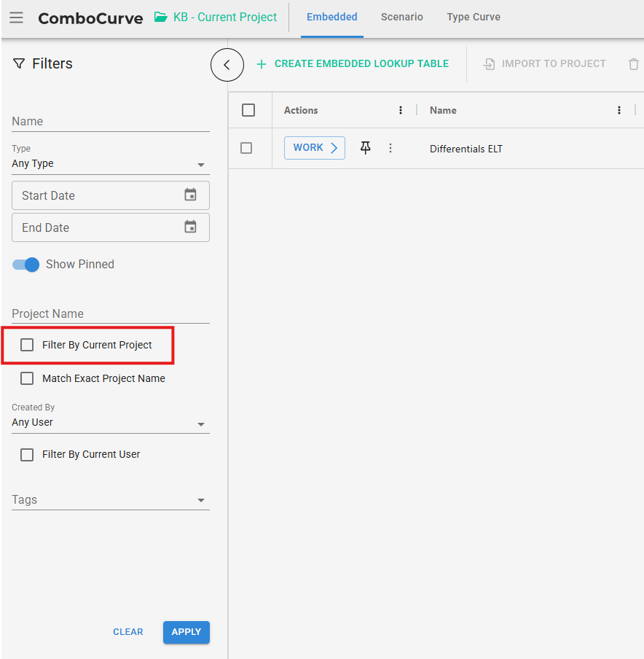Open Actions column options menu
The image size is (644, 659).
click(x=401, y=110)
